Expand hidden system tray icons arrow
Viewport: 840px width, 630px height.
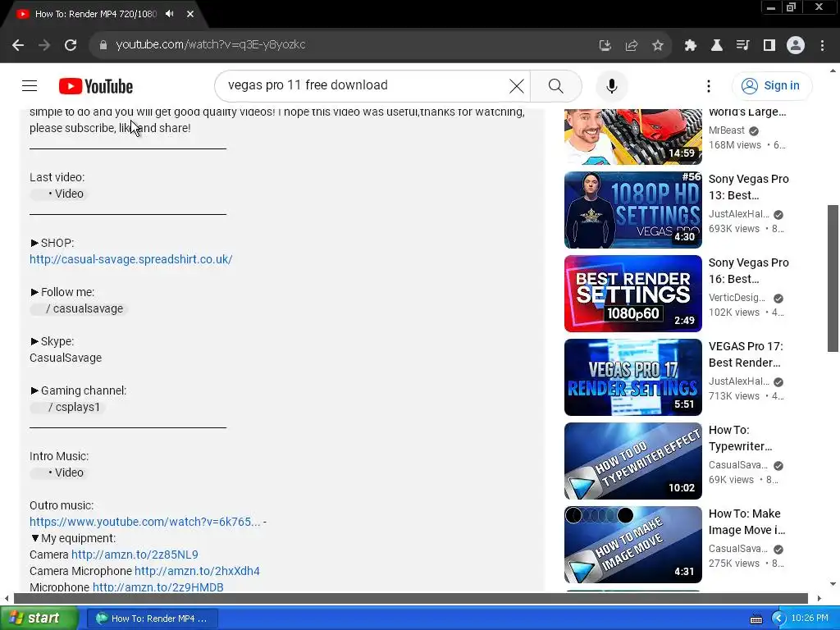click(x=778, y=619)
